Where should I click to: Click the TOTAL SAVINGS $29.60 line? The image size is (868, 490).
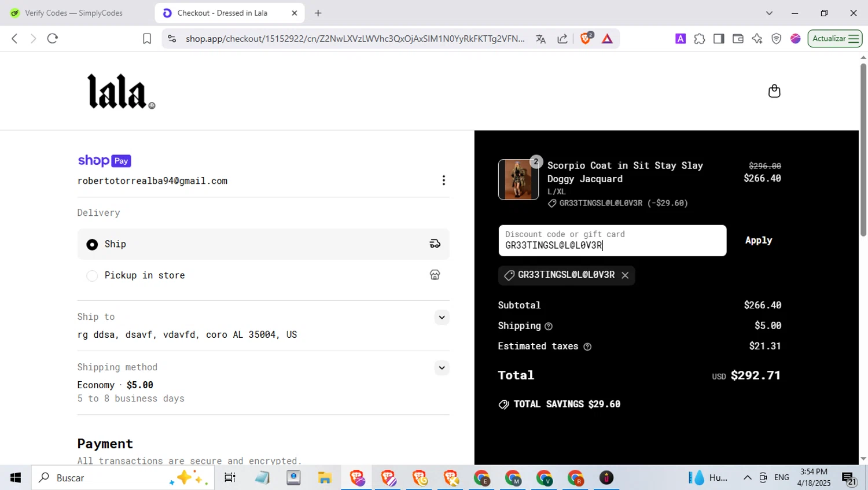click(560, 404)
